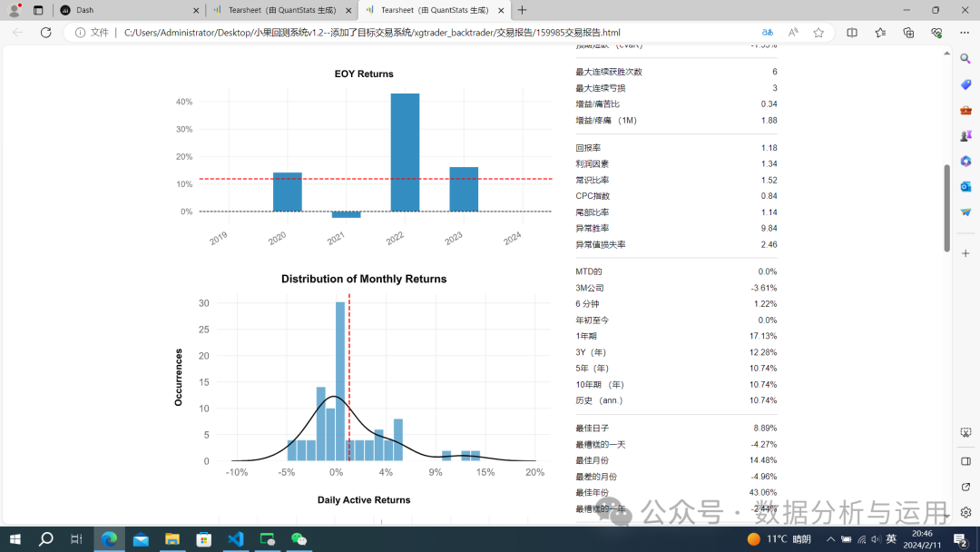The height and width of the screenshot is (552, 980).
Task: Select the Daily Active Returns title
Action: tap(364, 500)
